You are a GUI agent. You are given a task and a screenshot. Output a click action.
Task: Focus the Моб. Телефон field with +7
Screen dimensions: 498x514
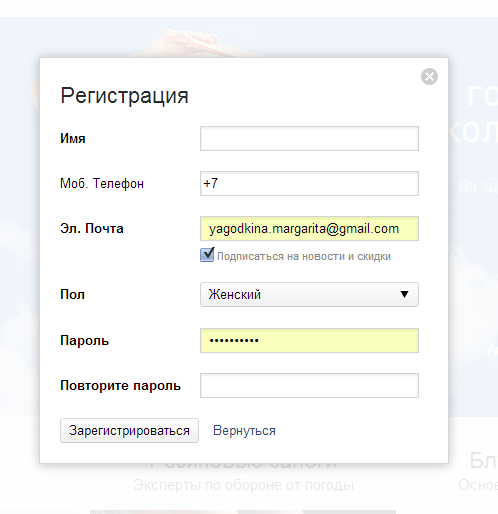click(x=309, y=183)
